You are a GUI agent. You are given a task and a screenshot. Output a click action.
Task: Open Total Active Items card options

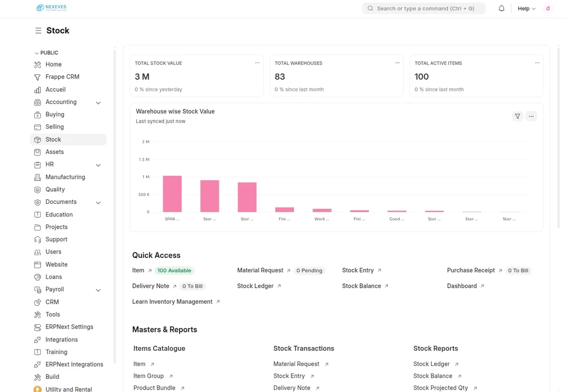click(x=537, y=63)
